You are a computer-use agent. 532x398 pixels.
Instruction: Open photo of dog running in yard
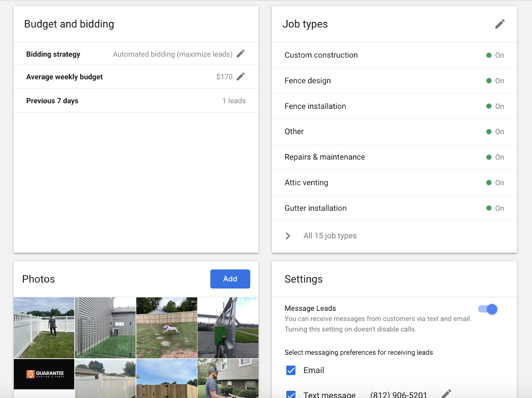pyautogui.click(x=167, y=328)
